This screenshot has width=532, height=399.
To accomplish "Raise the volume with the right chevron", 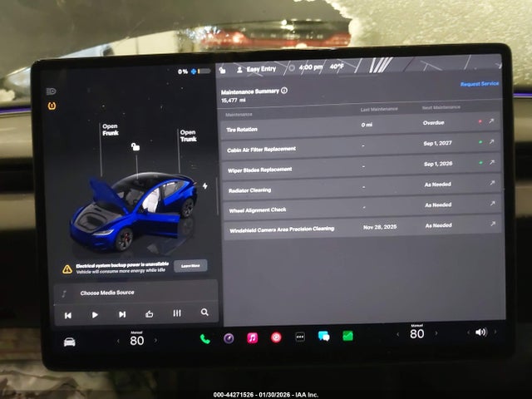I will 495,332.
